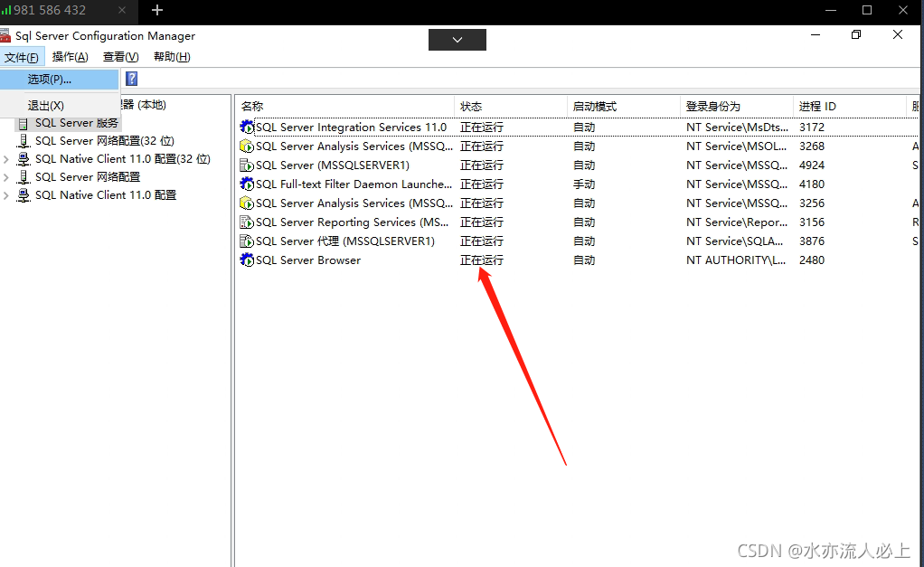Click NT AUTHORITY\L... login cell
Viewport: 924px width, 567px height.
pos(736,260)
